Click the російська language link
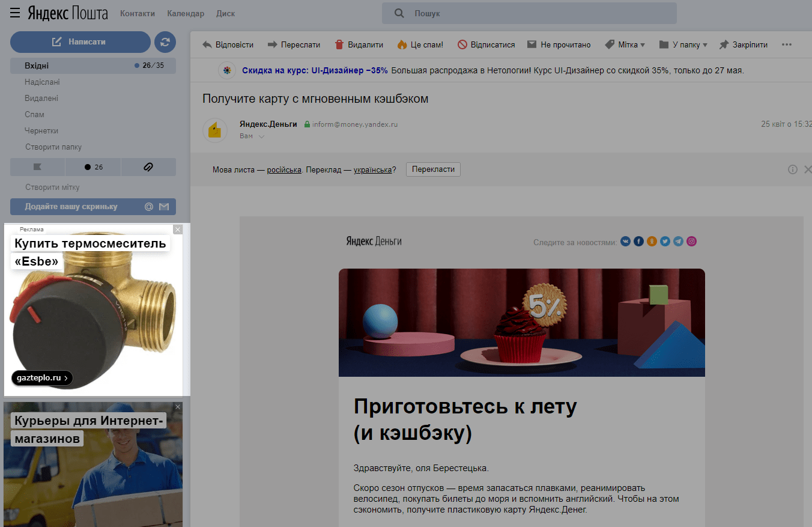The image size is (812, 527). pyautogui.click(x=284, y=170)
